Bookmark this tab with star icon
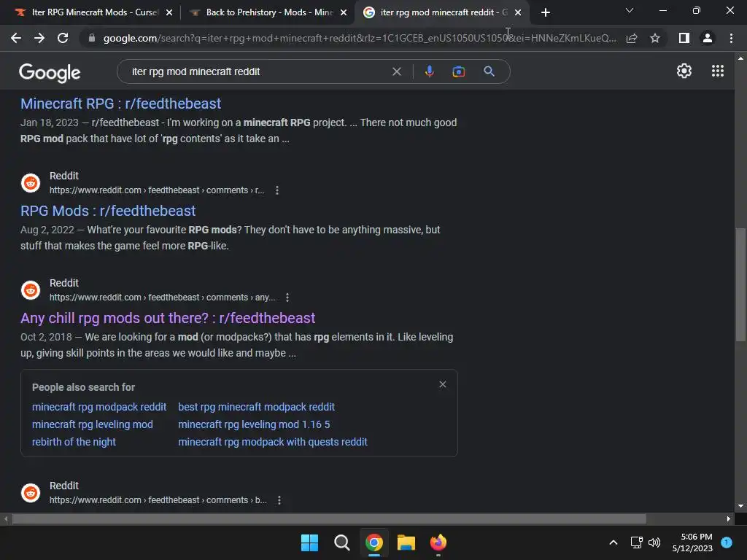The image size is (747, 560). tap(655, 38)
